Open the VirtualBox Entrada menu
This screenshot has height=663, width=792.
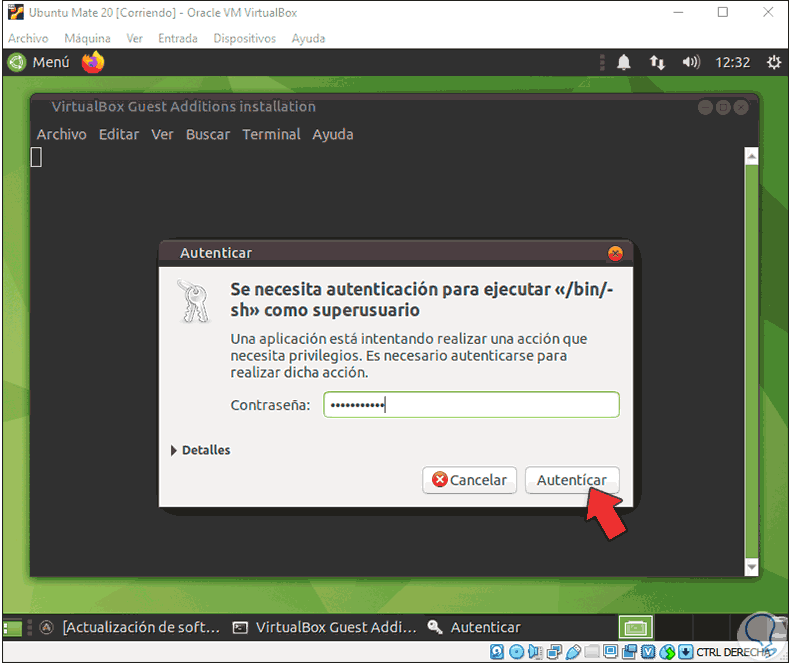[178, 38]
